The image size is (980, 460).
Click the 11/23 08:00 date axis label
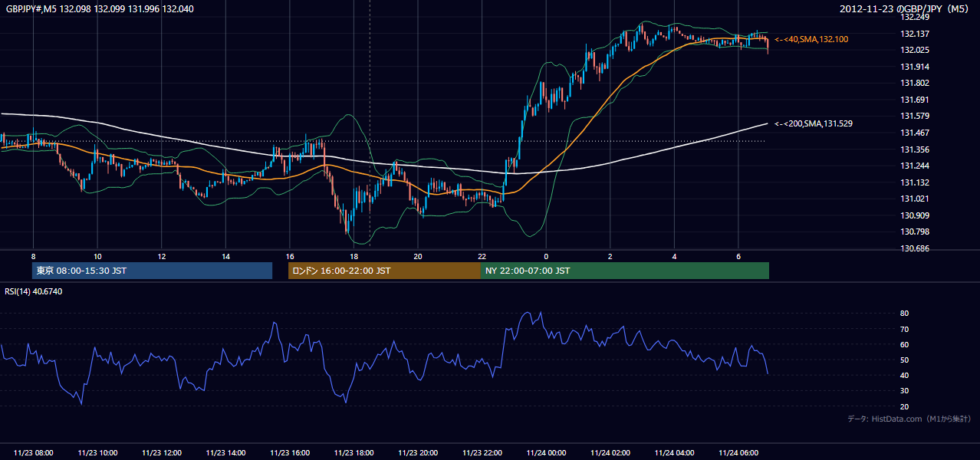click(34, 453)
